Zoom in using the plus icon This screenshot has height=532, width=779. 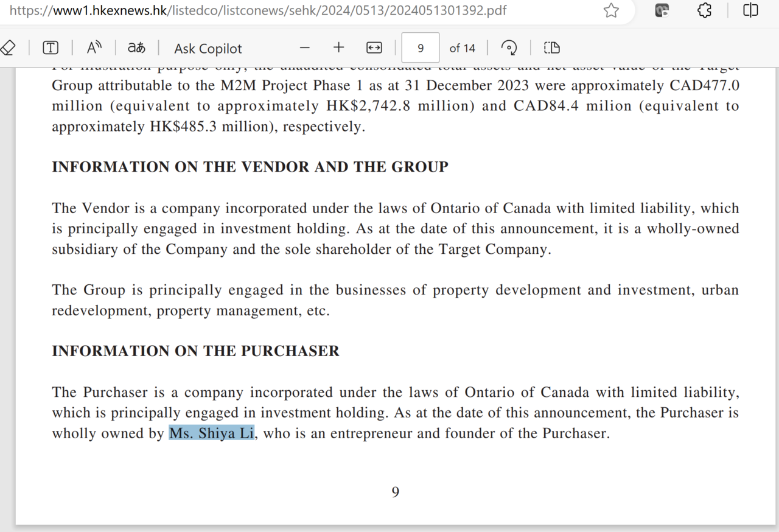coord(339,47)
